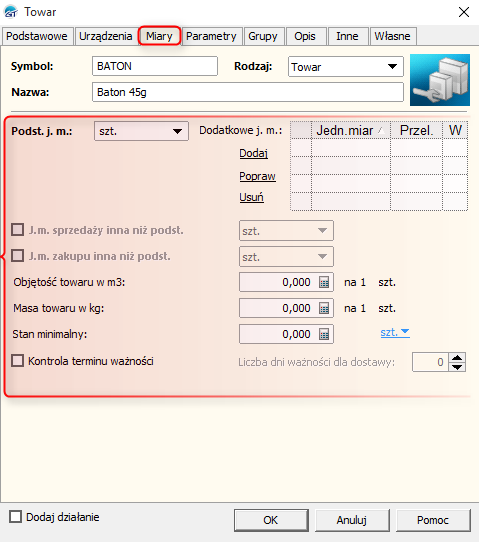479x542 pixels.
Task: Click the Subiekt GT title bar icon
Action: (x=11, y=12)
